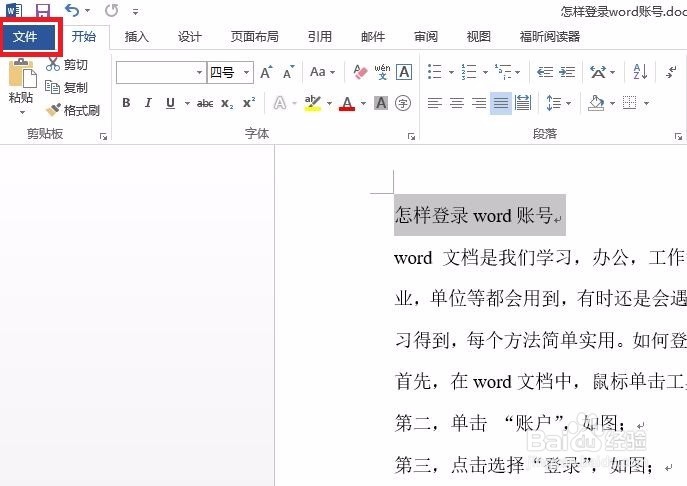This screenshot has width=687, height=486.
Task: Toggle subscript x₂
Action: coord(227,103)
